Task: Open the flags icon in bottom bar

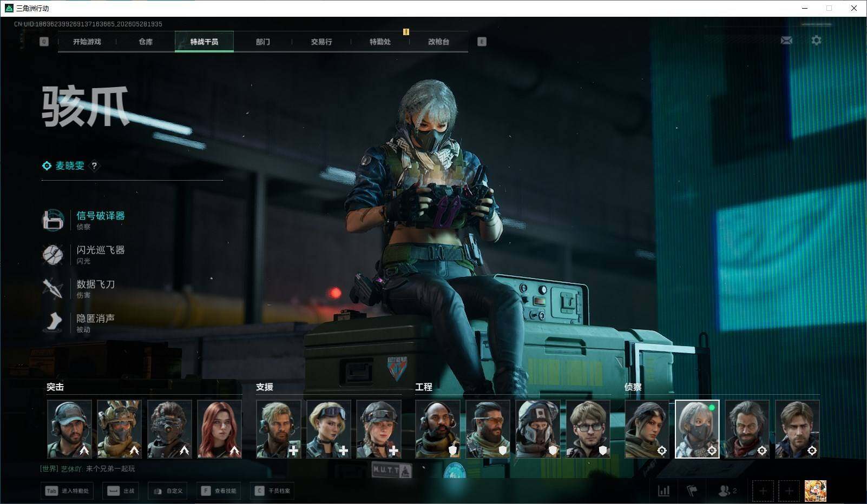Action: (692, 490)
